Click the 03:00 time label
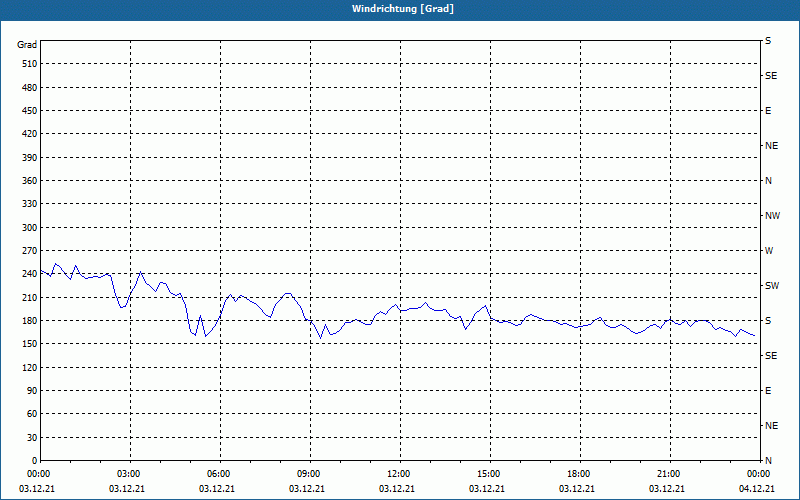Image resolution: width=800 pixels, height=500 pixels. [129, 474]
